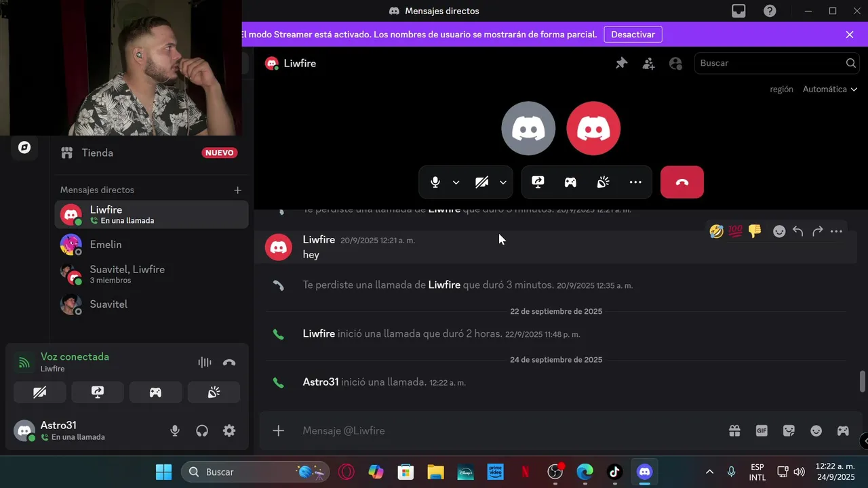Open sticker picker
The height and width of the screenshot is (488, 868).
pos(789,430)
